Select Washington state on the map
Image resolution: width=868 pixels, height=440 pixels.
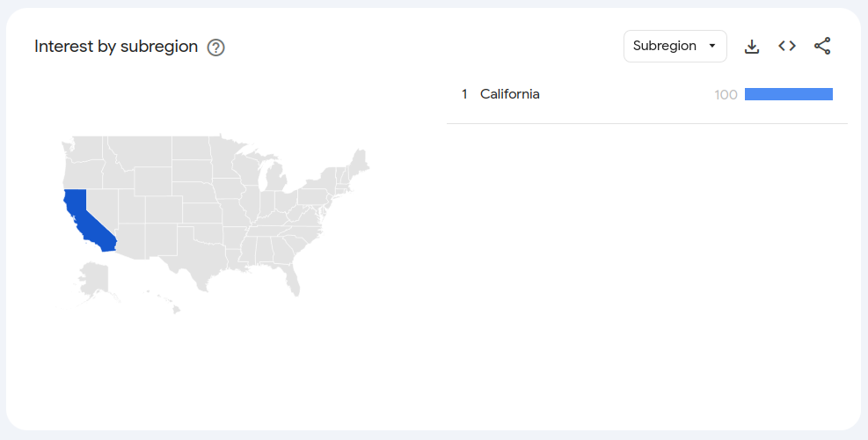(x=83, y=149)
